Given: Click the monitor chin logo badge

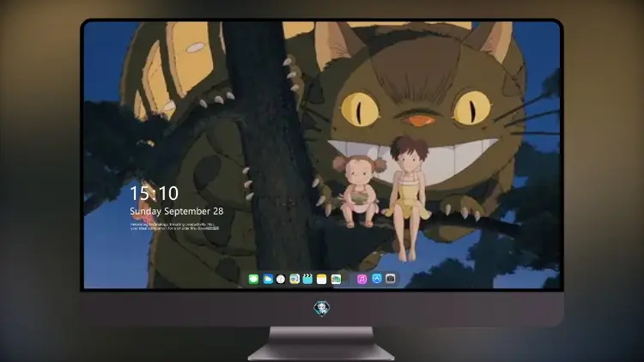Looking at the screenshot, I should (x=322, y=308).
